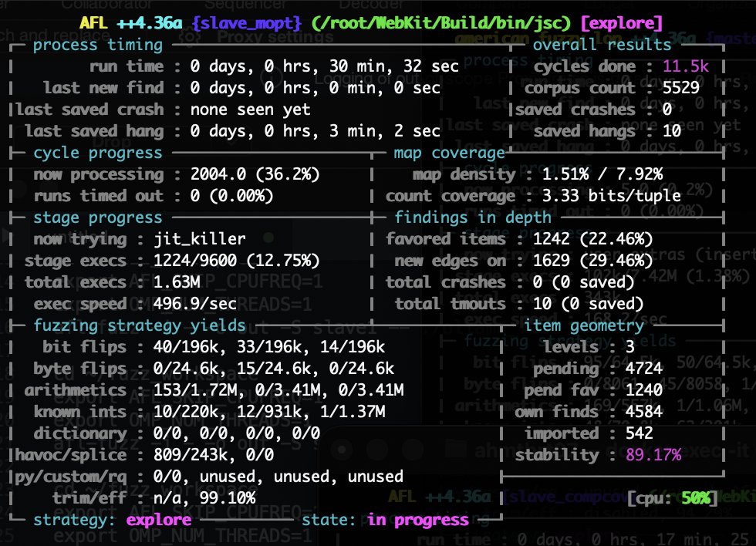756x546 pixels.
Task: Click pend fav value 1240
Action: pos(643,390)
